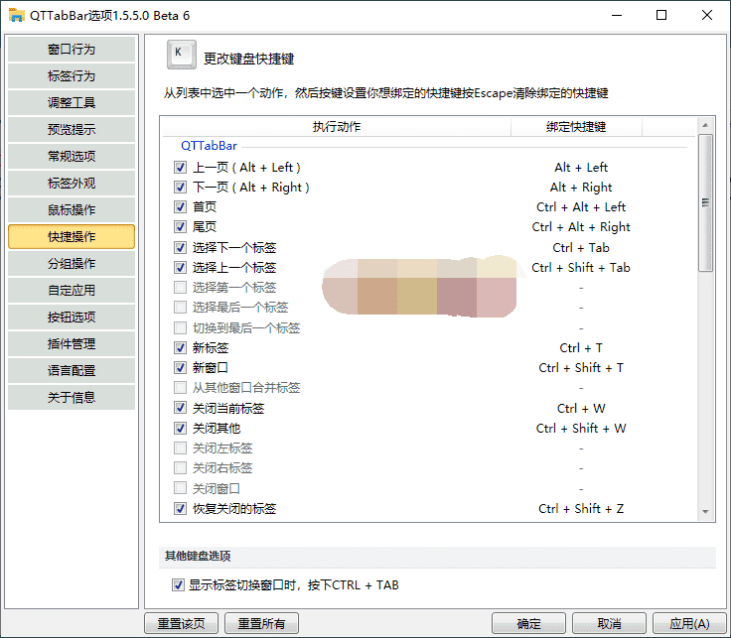This screenshot has width=731, height=638.
Task: Click the scroll up arrow of shortcut list
Action: click(x=705, y=125)
